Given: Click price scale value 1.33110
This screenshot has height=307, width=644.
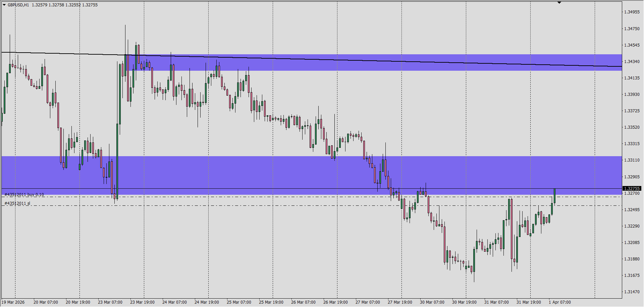Looking at the screenshot, I should point(632,160).
